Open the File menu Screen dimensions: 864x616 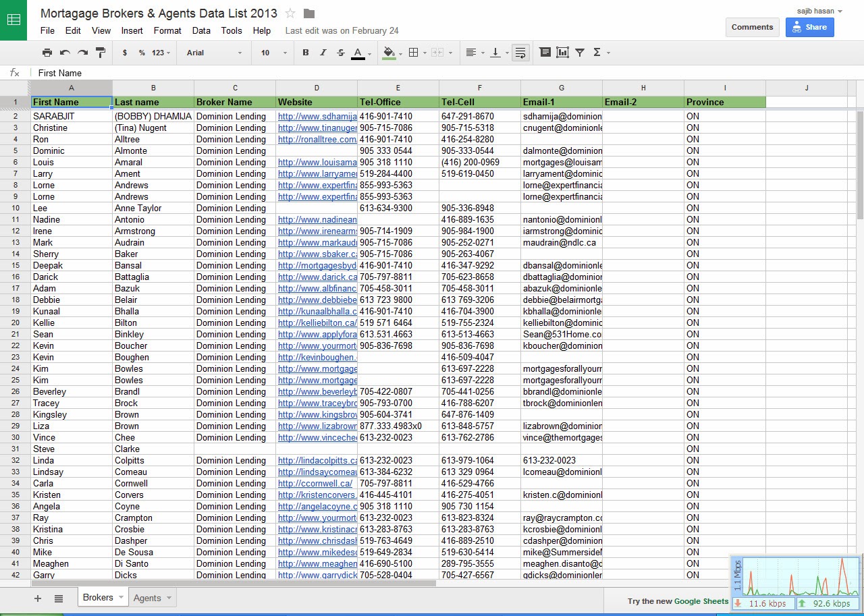[47, 30]
